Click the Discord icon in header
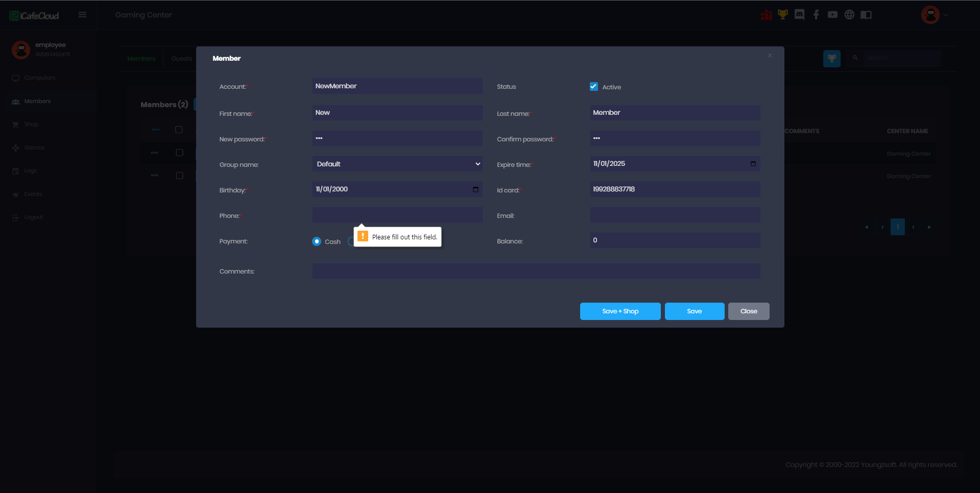 click(x=799, y=15)
